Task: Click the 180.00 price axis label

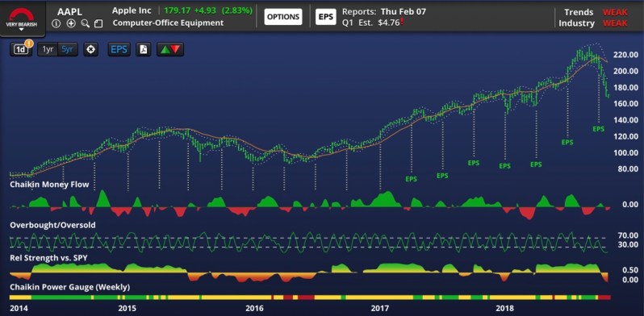Action: point(626,88)
